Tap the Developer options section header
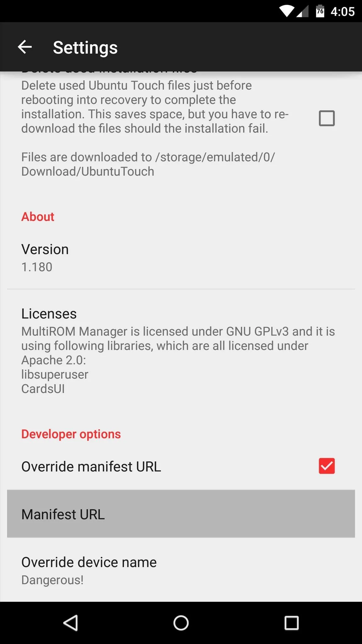The width and height of the screenshot is (362, 644). [71, 434]
